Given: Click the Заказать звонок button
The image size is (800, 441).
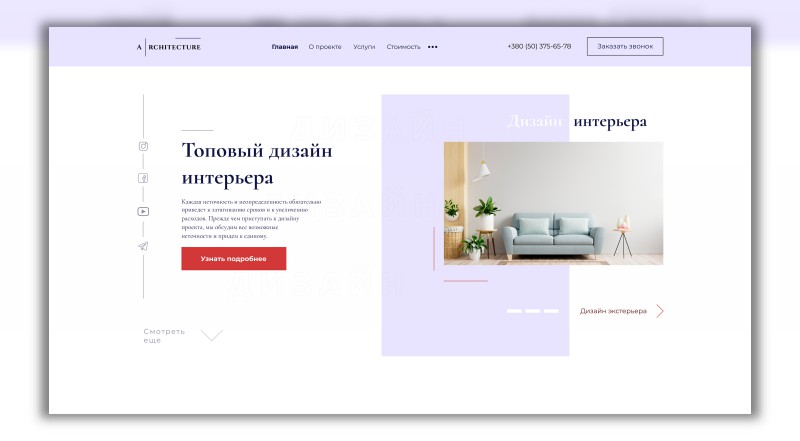Looking at the screenshot, I should coord(625,46).
